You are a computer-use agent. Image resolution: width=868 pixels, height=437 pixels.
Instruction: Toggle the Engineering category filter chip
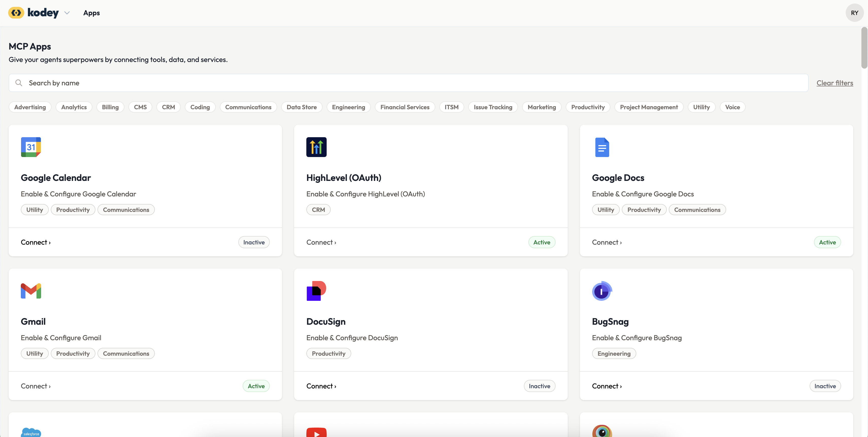348,107
